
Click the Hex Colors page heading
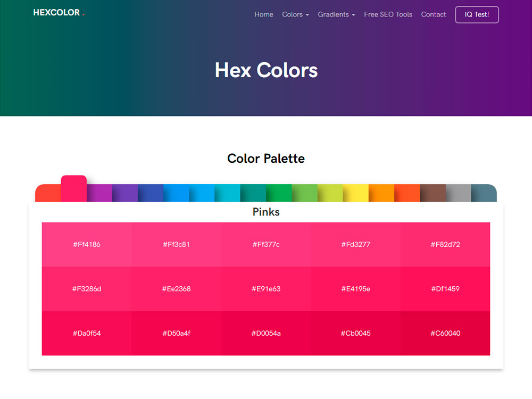(x=266, y=70)
